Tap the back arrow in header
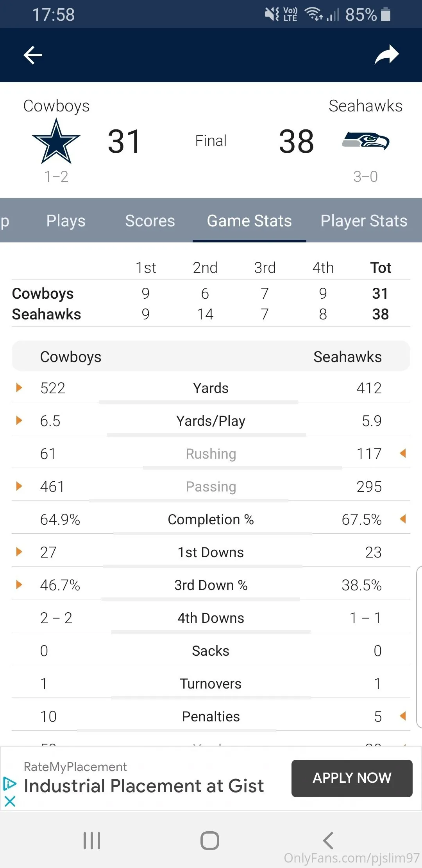Image resolution: width=422 pixels, height=868 pixels. click(x=33, y=55)
